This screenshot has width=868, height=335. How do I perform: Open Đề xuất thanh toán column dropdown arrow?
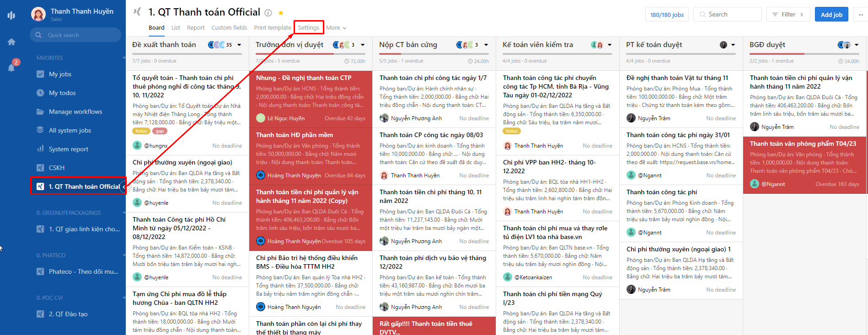(x=239, y=45)
